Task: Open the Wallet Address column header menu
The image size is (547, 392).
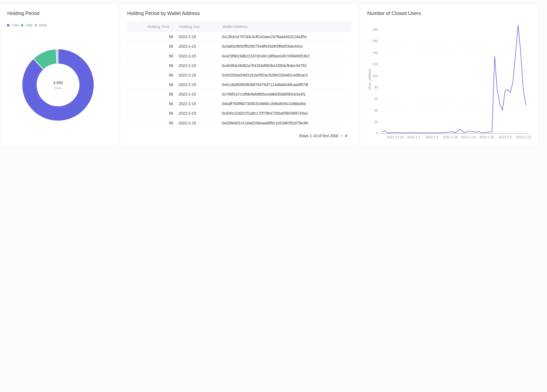Action: point(235,27)
